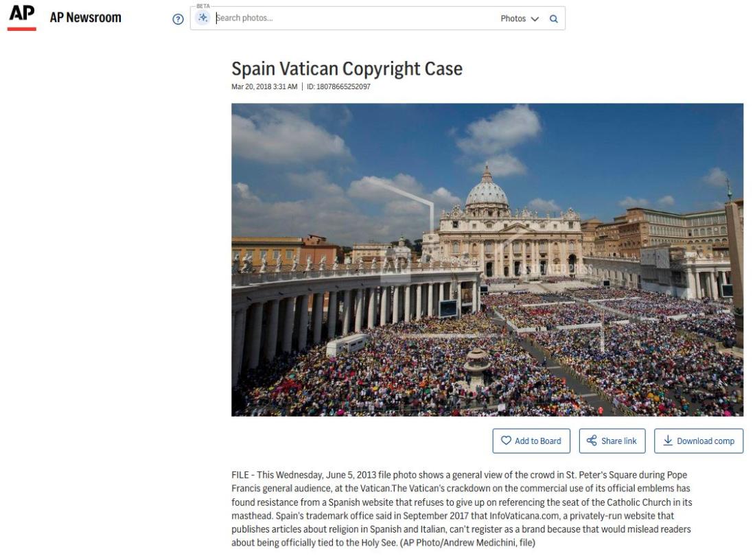Image resolution: width=755 pixels, height=560 pixels.
Task: Click the heart icon on Add to Board
Action: 506,441
